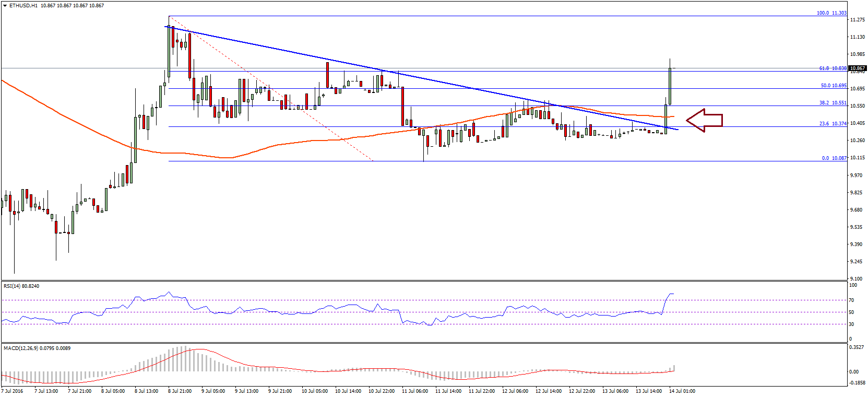This screenshot has width=868, height=397.
Task: Select the 23.6 Fibonacci label 10.374
Action: tap(833, 124)
